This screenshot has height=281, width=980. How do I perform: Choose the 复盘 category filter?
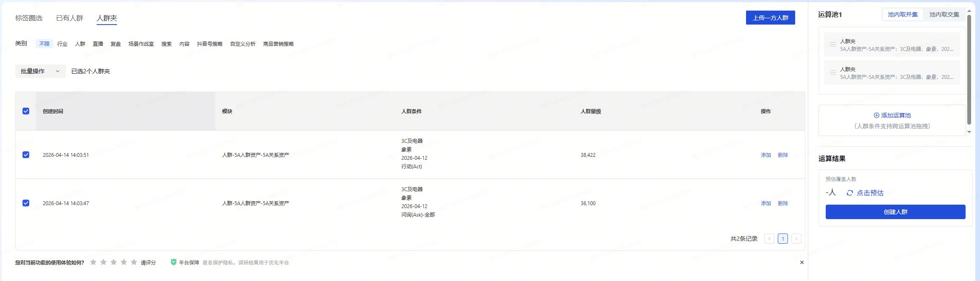click(x=116, y=44)
